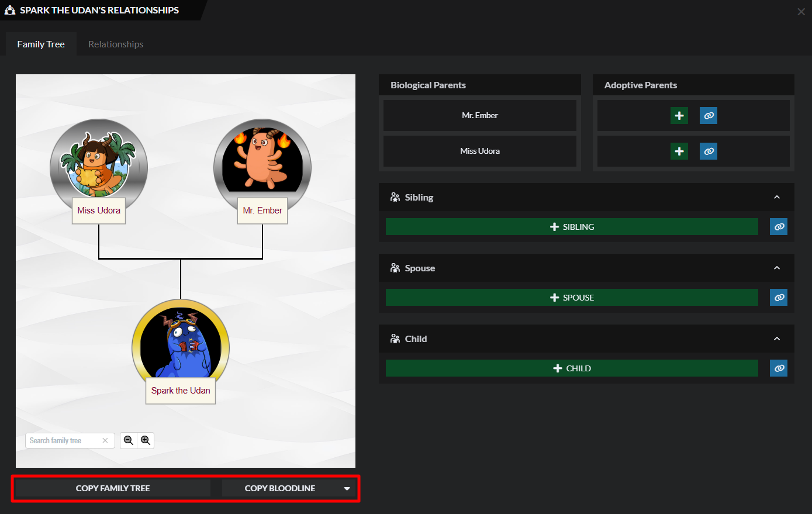Screen dimensions: 812x514
Task: Open biological parent Mr. Ember
Action: click(x=480, y=116)
